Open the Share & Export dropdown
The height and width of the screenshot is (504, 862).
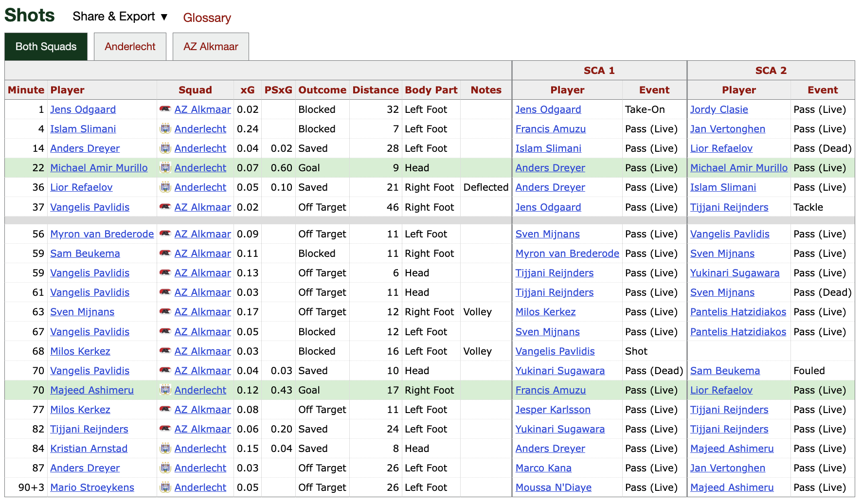(120, 17)
